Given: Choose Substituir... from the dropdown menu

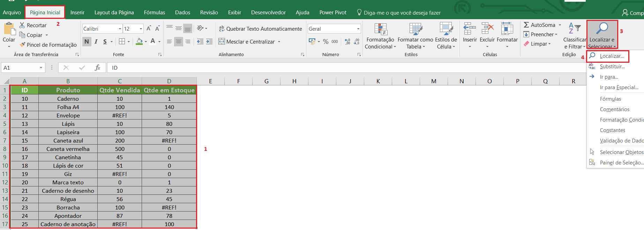Looking at the screenshot, I should tap(612, 67).
